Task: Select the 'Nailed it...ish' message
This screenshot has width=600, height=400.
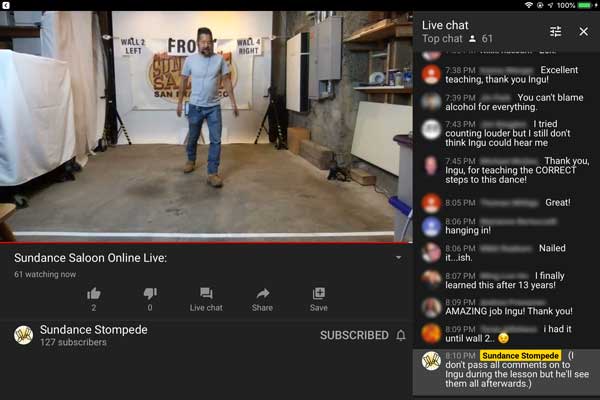Action: click(x=506, y=253)
